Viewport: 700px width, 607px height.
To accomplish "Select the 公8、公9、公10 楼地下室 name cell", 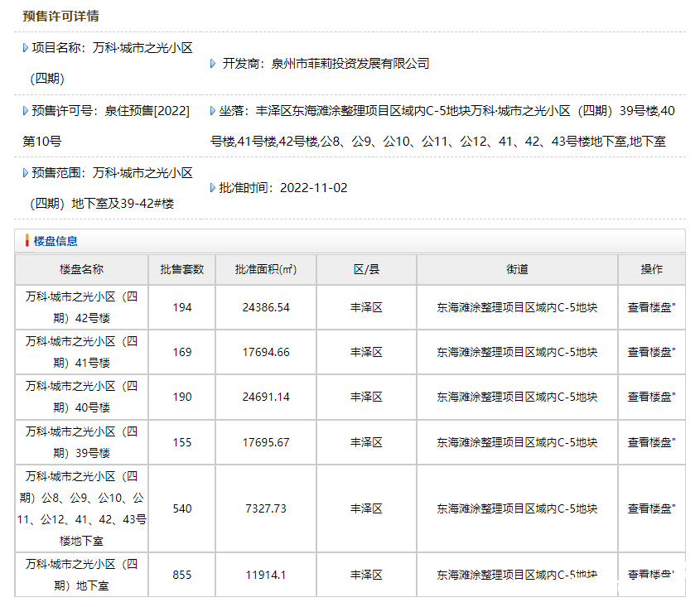I will (82, 508).
